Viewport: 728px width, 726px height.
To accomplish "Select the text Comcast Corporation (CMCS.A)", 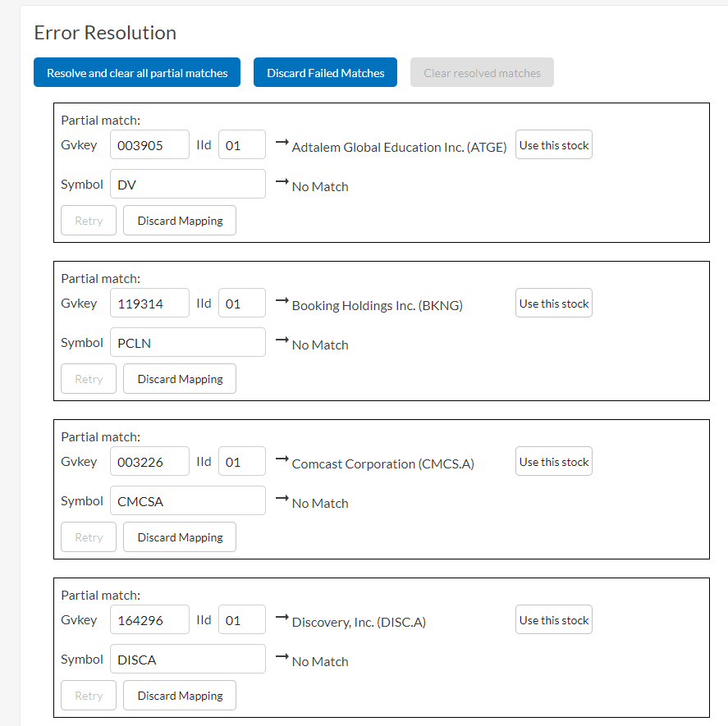I will pyautogui.click(x=383, y=464).
